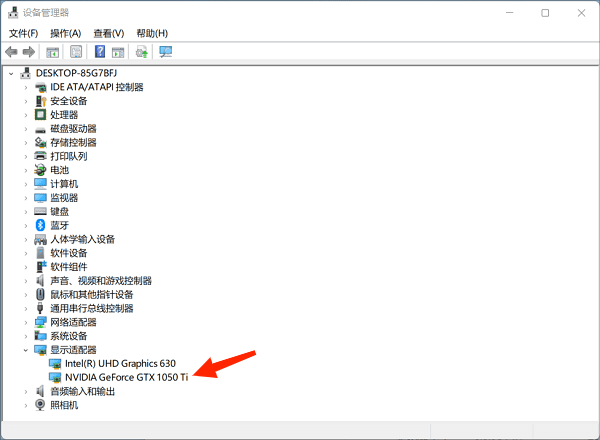Open the 帮助(H) help menu
Screen dimensions: 600x440
pos(152,33)
